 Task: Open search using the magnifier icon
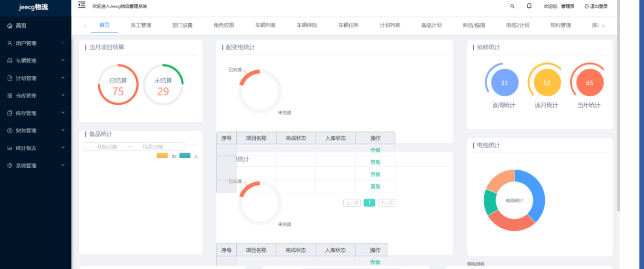pyautogui.click(x=513, y=6)
